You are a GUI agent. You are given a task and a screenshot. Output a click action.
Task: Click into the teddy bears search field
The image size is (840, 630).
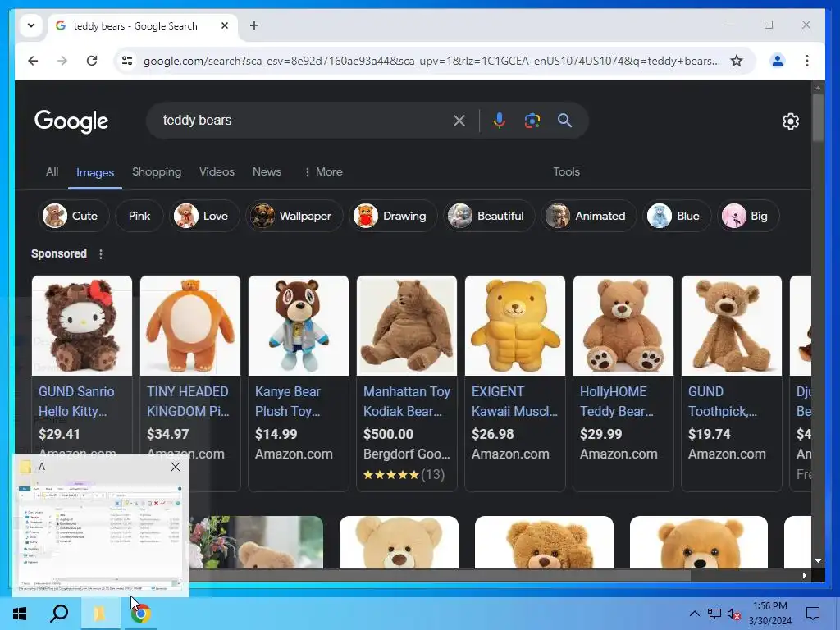pyautogui.click(x=300, y=121)
